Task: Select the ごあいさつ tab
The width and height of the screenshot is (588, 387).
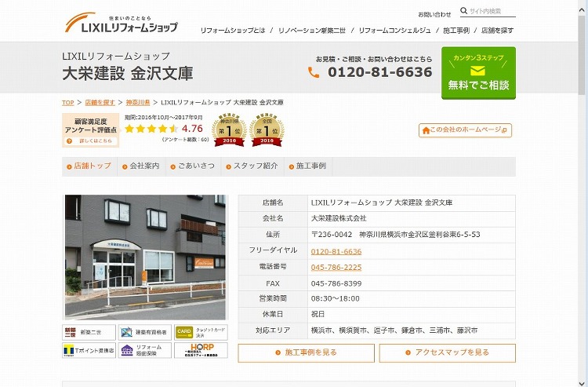Action: (x=193, y=166)
